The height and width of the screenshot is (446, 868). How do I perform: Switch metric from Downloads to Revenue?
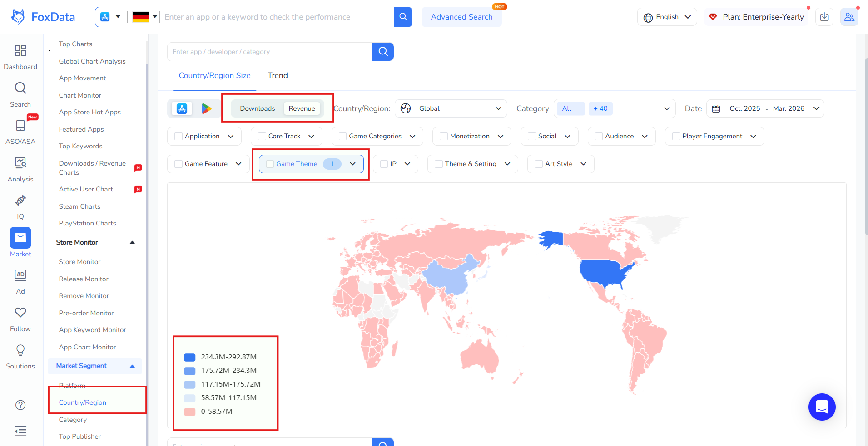click(302, 108)
